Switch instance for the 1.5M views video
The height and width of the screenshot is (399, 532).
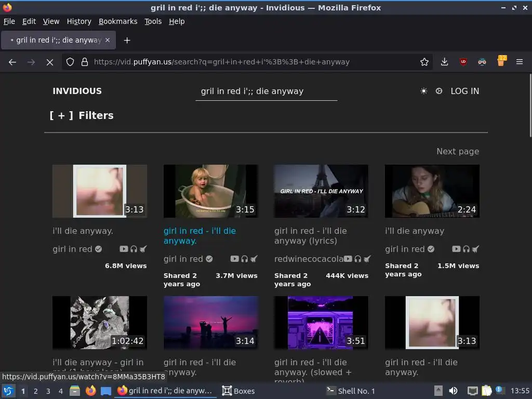pyautogui.click(x=476, y=249)
